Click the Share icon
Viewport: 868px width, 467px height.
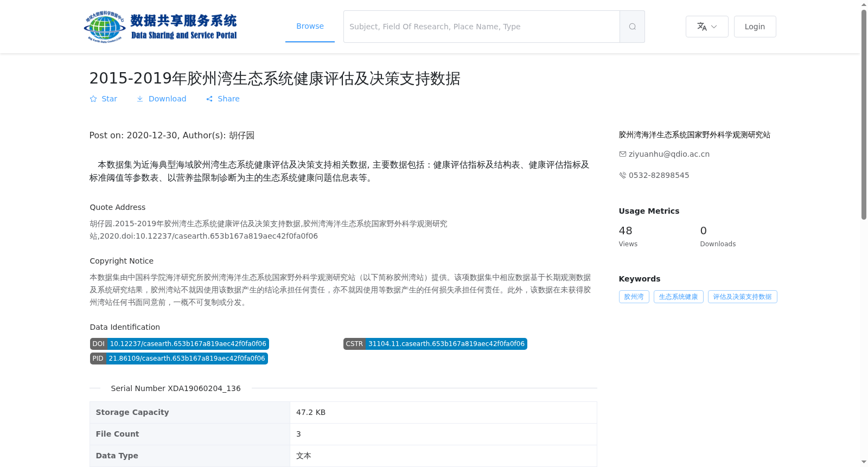pyautogui.click(x=209, y=99)
